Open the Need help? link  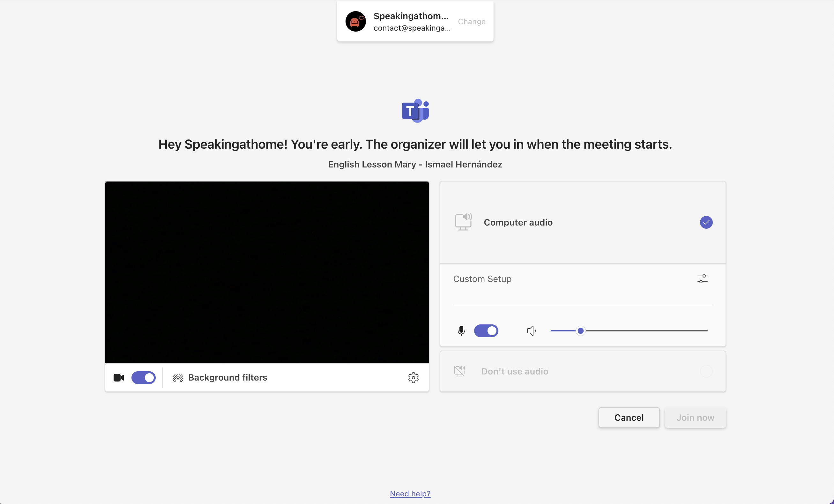pyautogui.click(x=410, y=493)
